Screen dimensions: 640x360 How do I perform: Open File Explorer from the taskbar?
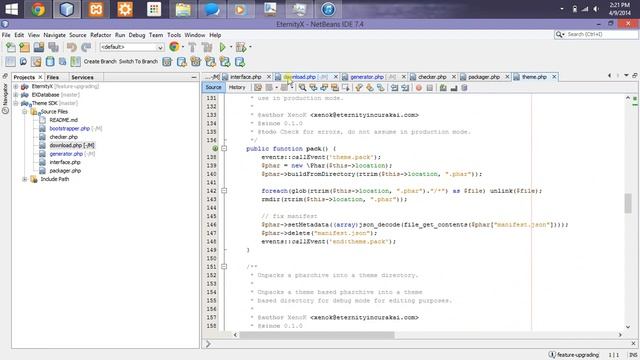(x=183, y=9)
